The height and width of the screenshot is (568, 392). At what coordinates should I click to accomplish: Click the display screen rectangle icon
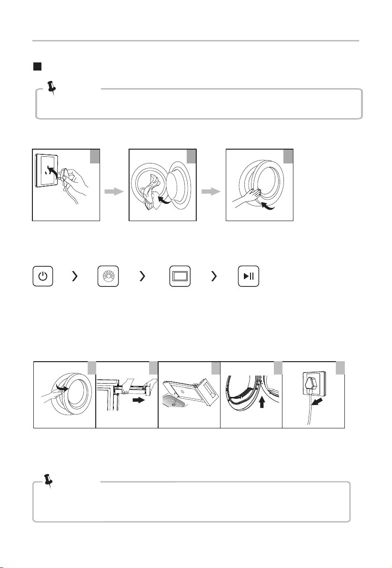pyautogui.click(x=180, y=276)
